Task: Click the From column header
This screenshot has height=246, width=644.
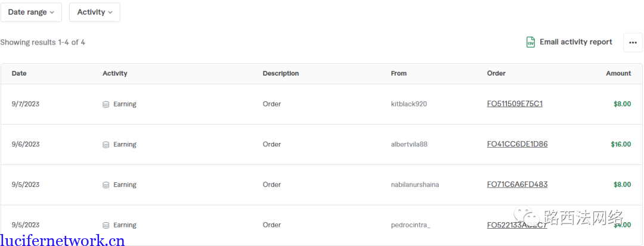Action: point(399,73)
